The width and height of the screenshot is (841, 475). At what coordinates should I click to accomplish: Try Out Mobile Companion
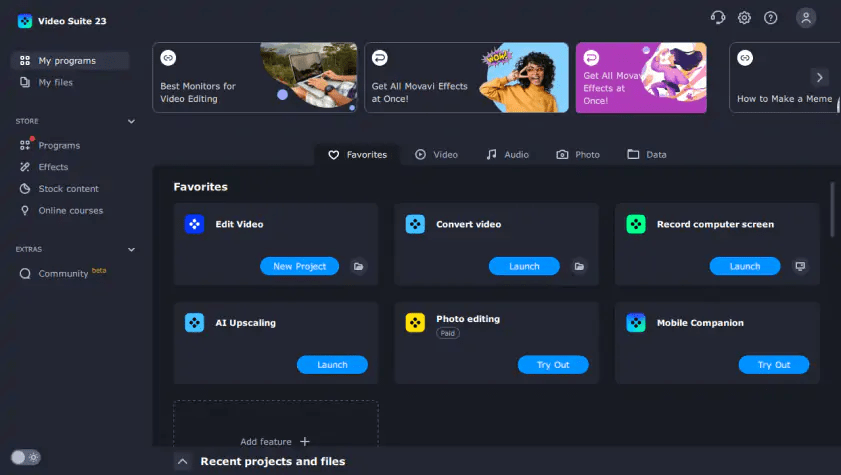773,365
